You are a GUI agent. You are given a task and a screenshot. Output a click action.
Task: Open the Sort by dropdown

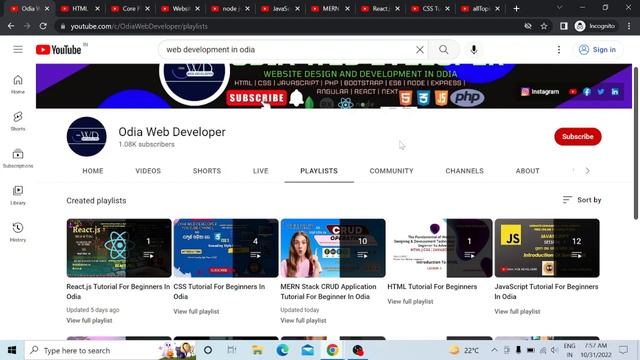tap(582, 200)
